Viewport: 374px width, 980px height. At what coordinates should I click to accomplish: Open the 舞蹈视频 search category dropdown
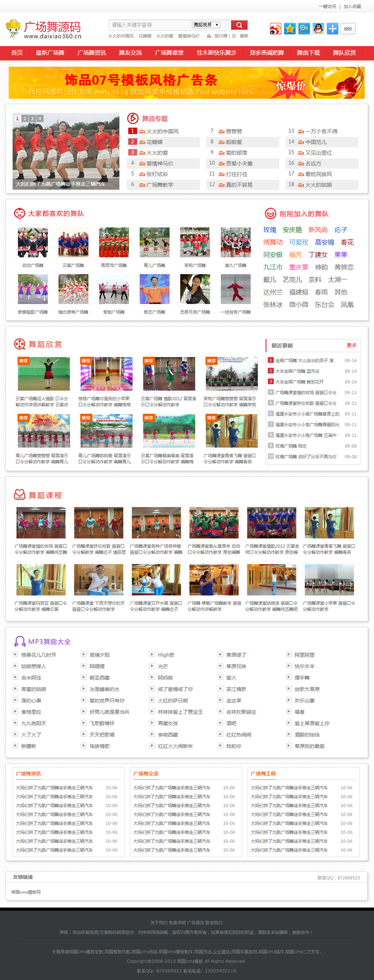[x=207, y=25]
